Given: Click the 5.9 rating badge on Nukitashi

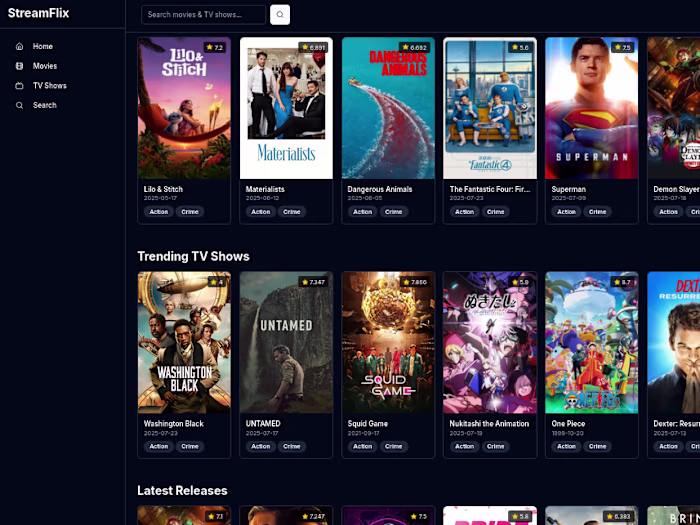Looking at the screenshot, I should tap(521, 282).
